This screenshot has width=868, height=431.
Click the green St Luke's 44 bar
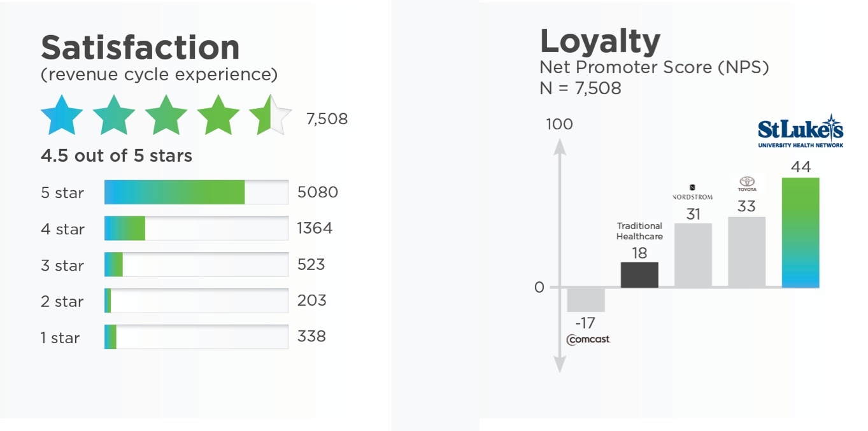coord(800,232)
